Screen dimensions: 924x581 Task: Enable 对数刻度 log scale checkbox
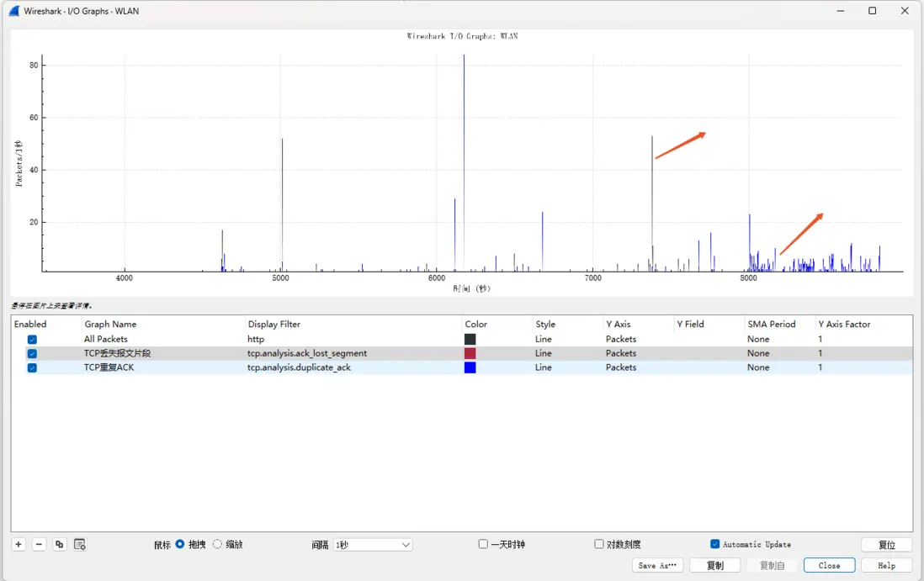tap(599, 544)
